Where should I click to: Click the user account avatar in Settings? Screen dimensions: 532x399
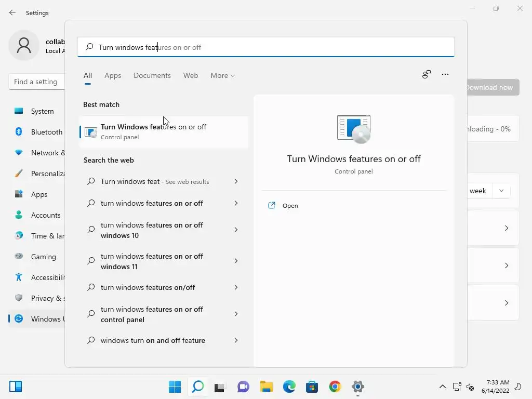click(24, 45)
